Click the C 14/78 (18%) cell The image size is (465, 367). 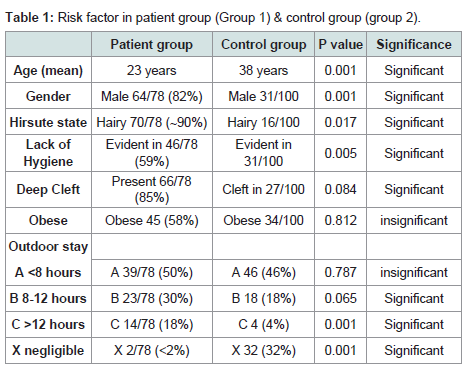tap(152, 324)
